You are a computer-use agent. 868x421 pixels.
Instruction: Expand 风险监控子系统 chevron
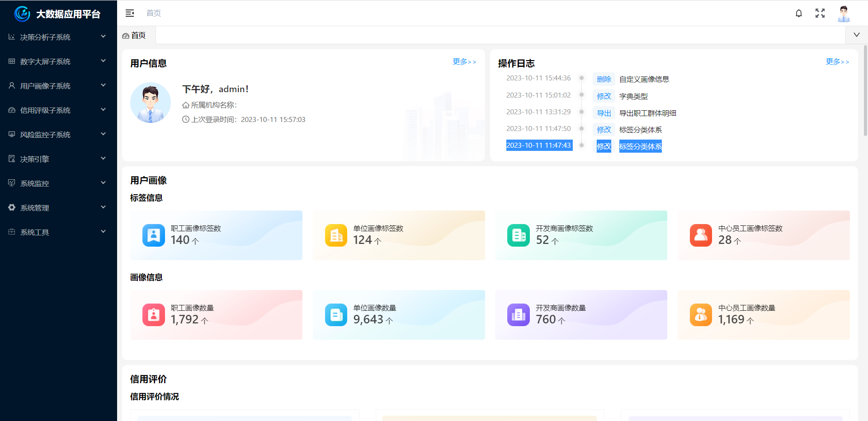pyautogui.click(x=103, y=134)
